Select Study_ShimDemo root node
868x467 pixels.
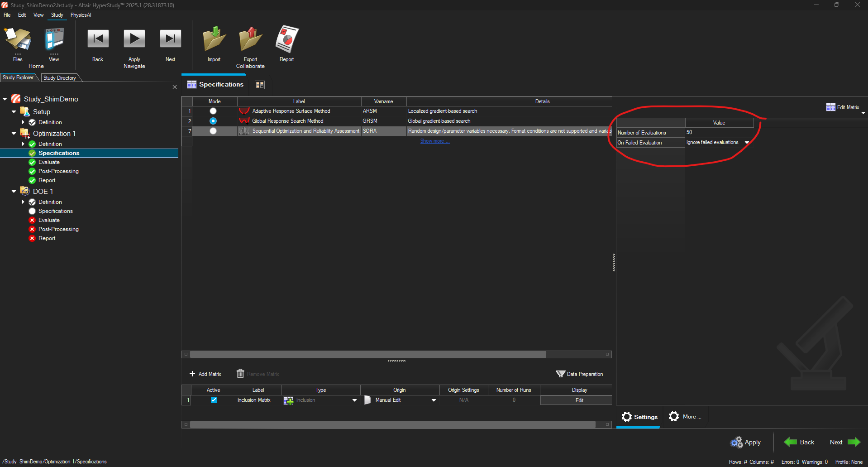51,99
